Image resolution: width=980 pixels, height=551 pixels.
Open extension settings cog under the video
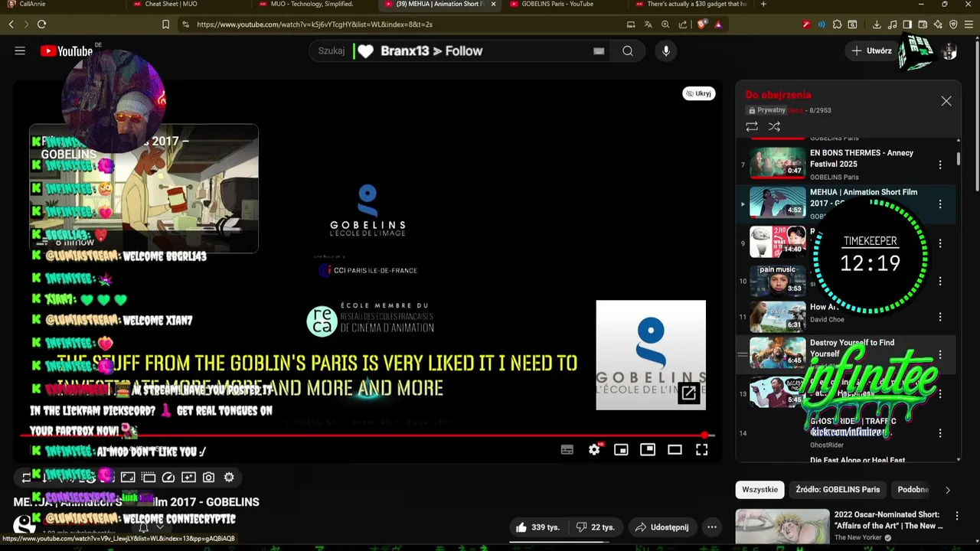(229, 478)
